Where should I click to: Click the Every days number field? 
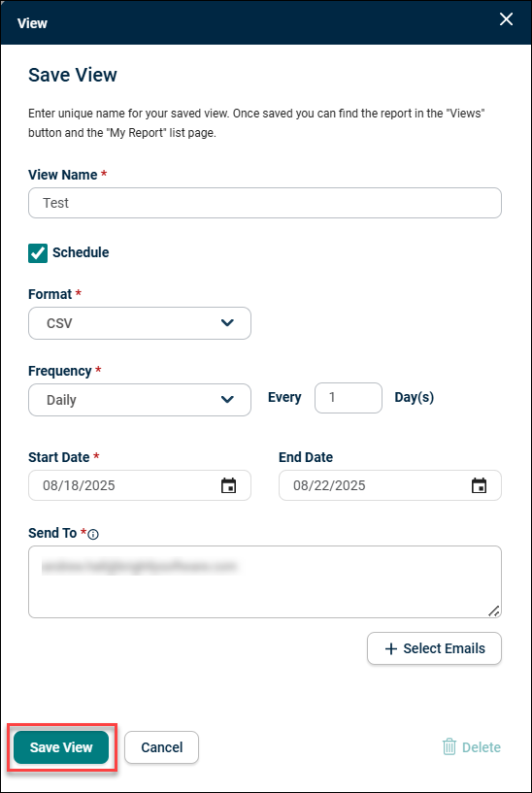point(349,398)
